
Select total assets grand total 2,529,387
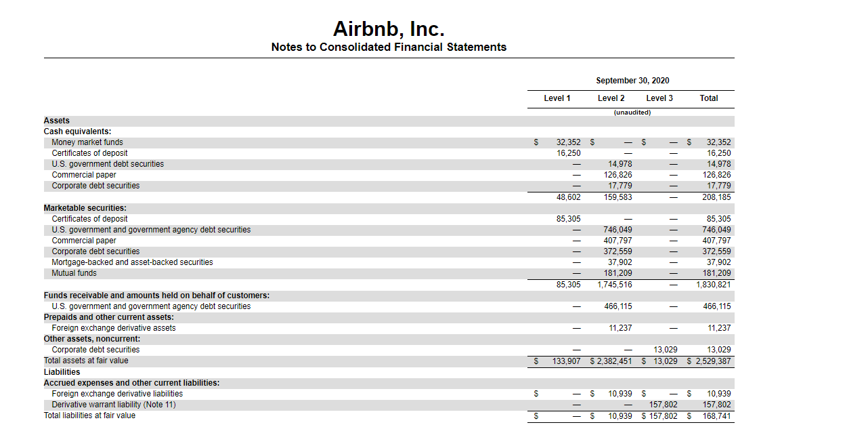click(714, 361)
